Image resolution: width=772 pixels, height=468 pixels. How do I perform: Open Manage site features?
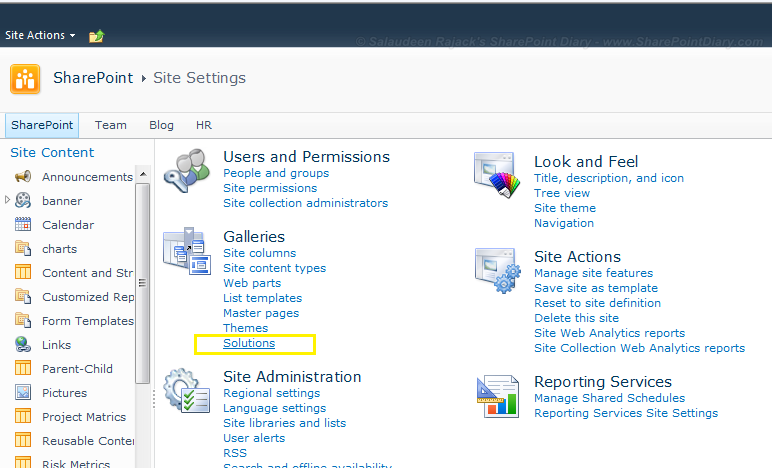(593, 273)
